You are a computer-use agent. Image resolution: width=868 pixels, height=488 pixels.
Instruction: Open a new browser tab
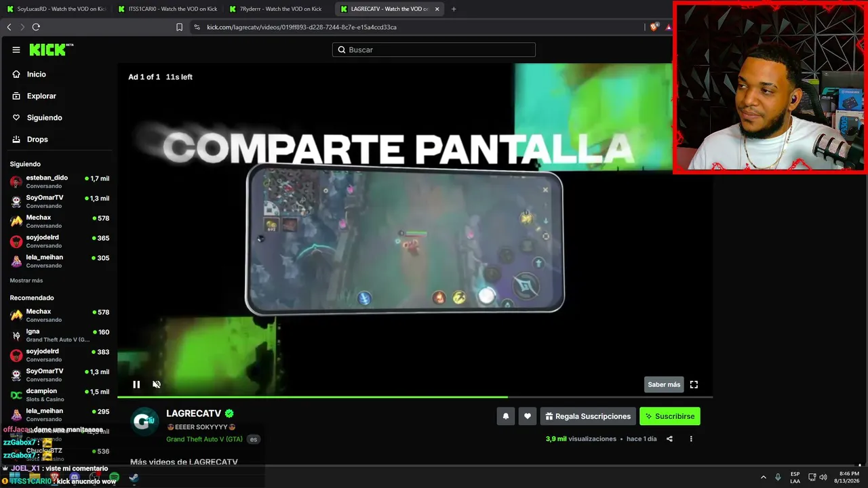(454, 9)
